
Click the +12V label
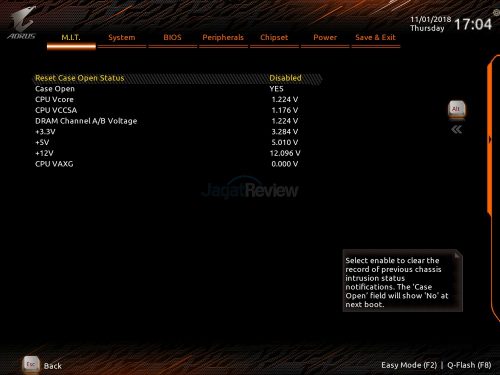[44, 153]
